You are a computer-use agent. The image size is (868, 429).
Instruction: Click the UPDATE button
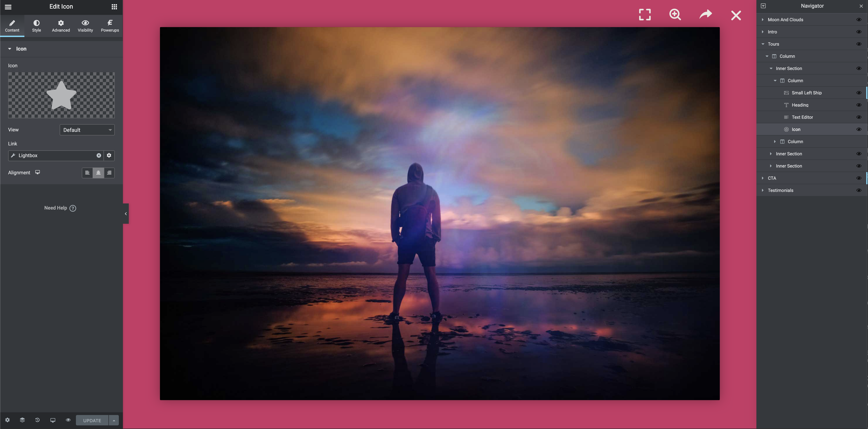92,421
